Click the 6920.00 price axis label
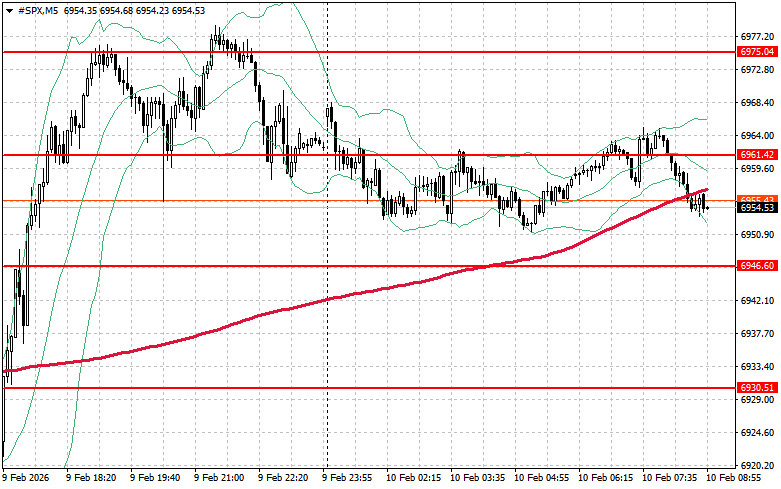Screen dimensions: 781x489 pyautogui.click(x=756, y=466)
